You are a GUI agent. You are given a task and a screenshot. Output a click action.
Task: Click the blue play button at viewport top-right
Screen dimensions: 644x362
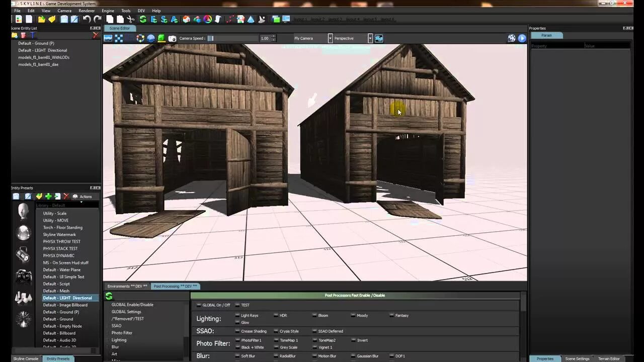click(x=522, y=38)
